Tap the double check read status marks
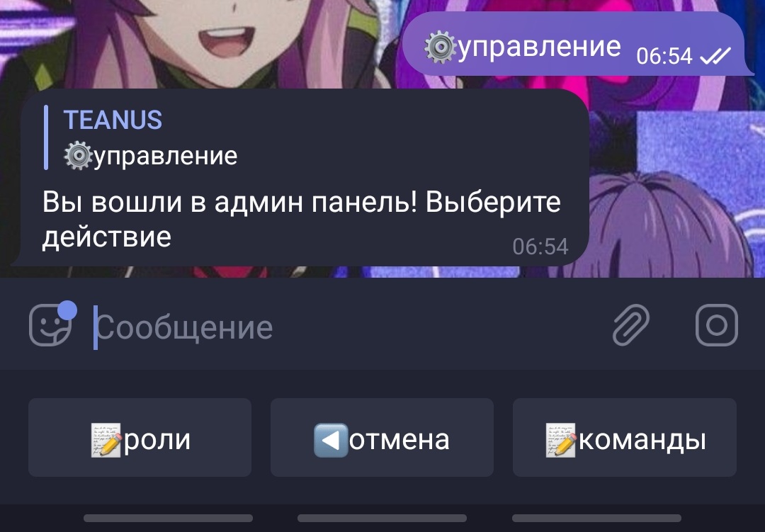Image resolution: width=765 pixels, height=532 pixels. coord(715,56)
